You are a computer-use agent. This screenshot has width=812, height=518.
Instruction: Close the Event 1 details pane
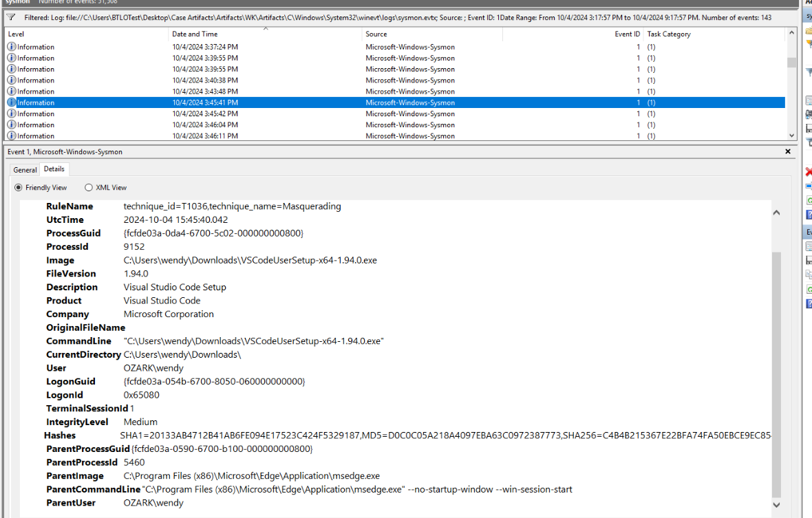pos(788,151)
